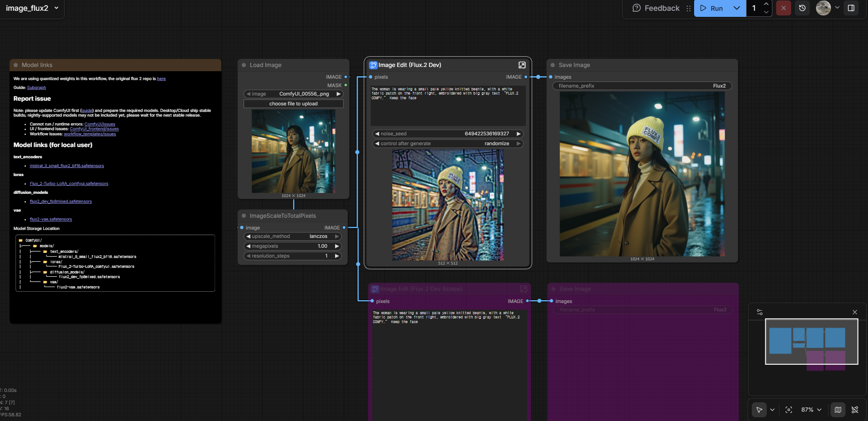Open minimap settings sliders icon
This screenshot has width=868, height=421.
(x=760, y=312)
